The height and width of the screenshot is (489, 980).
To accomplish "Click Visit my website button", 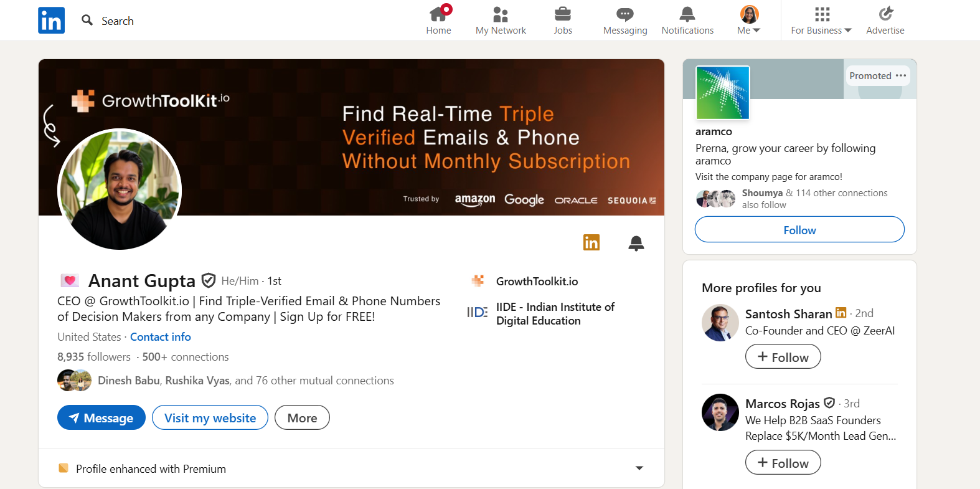I will 210,417.
